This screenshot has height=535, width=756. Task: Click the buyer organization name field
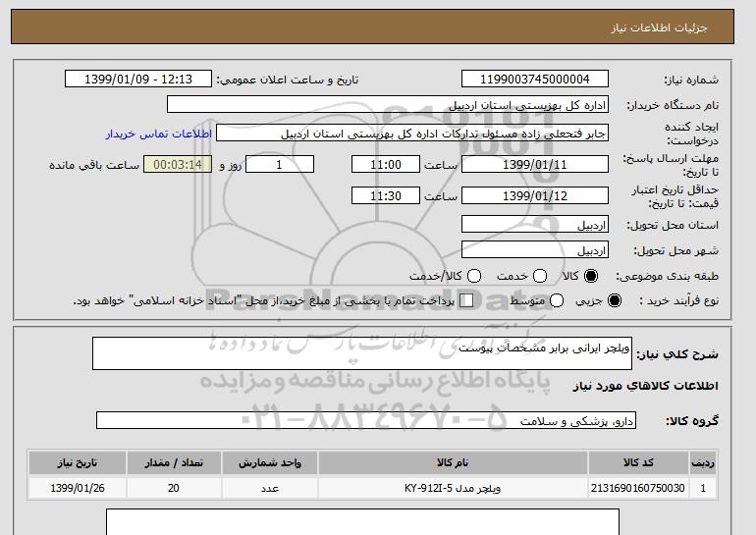point(388,105)
